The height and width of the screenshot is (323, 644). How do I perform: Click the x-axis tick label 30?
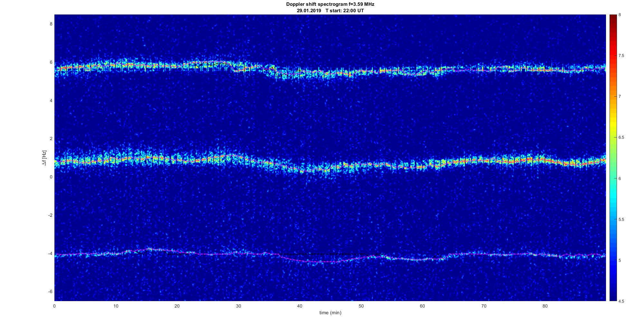(x=238, y=306)
